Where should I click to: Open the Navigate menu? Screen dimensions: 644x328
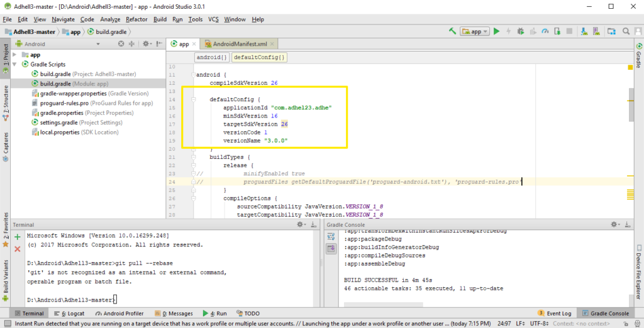click(64, 19)
